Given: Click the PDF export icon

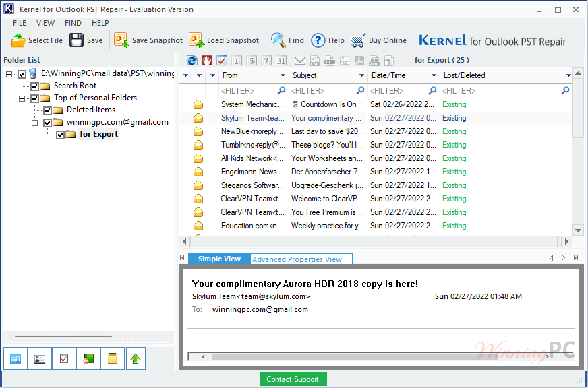Looking at the screenshot, I should (x=359, y=61).
